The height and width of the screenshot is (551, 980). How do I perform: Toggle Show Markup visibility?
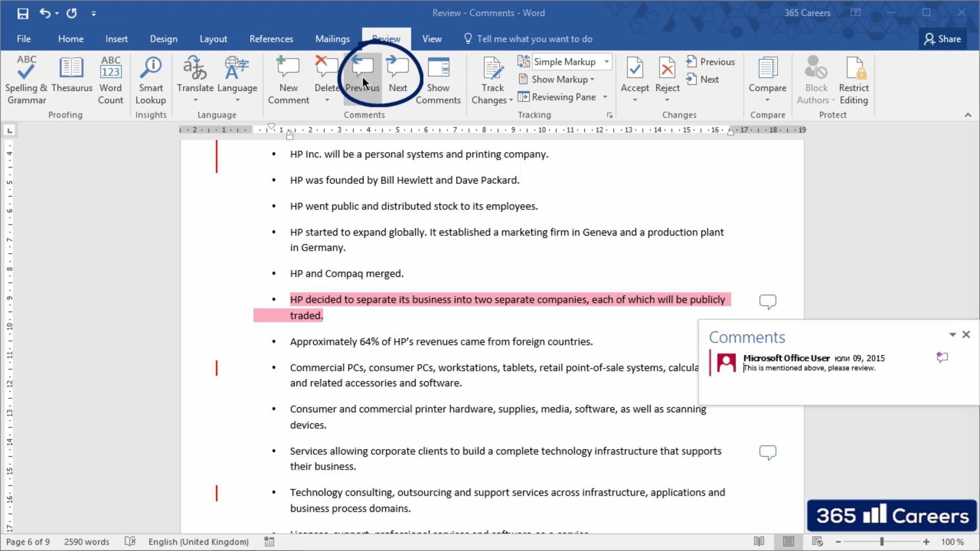(x=559, y=79)
